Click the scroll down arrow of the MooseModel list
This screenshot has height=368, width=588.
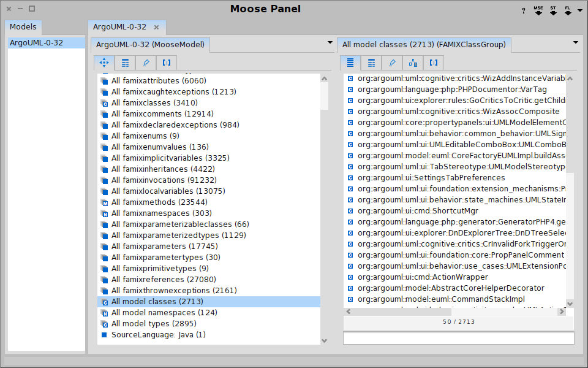[325, 340]
